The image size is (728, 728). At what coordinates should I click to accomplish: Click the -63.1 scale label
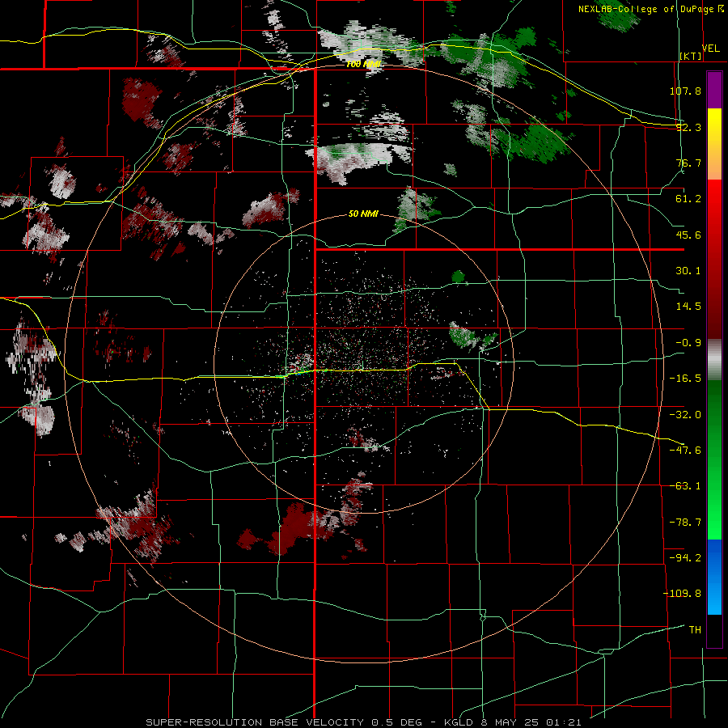685,486
